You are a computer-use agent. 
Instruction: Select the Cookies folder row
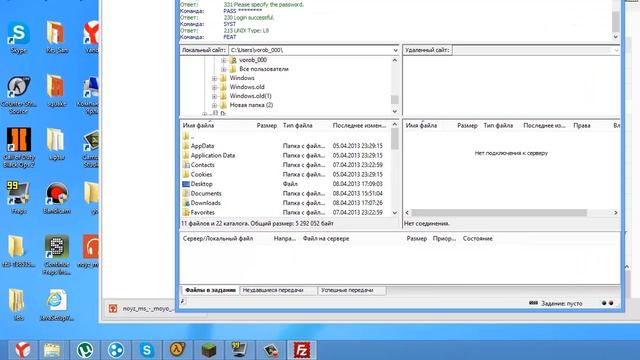pos(285,174)
